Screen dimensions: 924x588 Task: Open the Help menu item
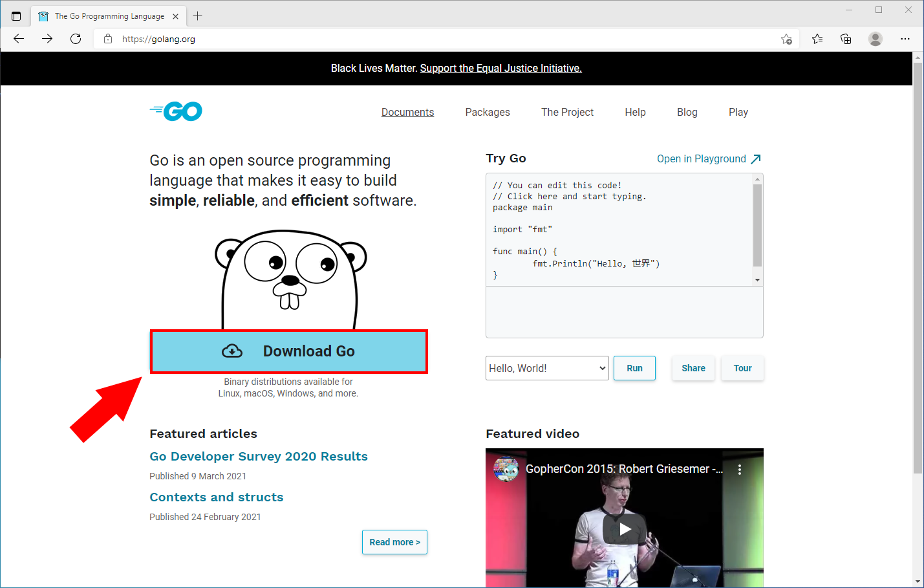(635, 112)
